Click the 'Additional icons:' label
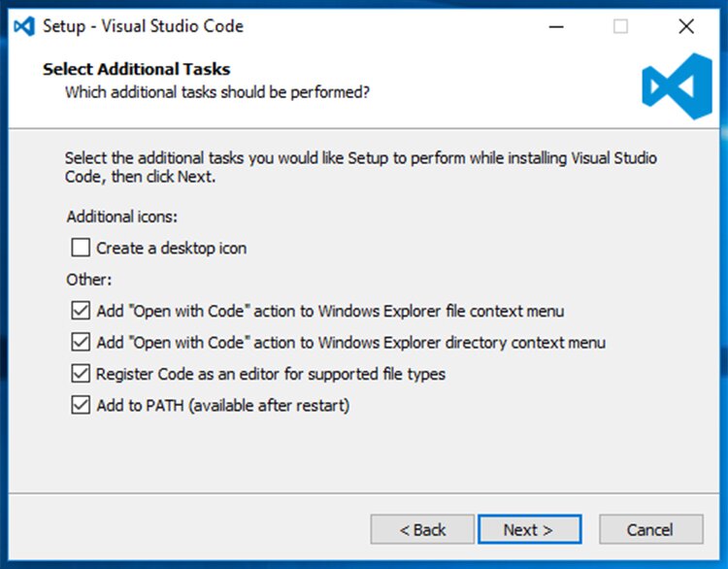The height and width of the screenshot is (569, 728). click(x=122, y=217)
